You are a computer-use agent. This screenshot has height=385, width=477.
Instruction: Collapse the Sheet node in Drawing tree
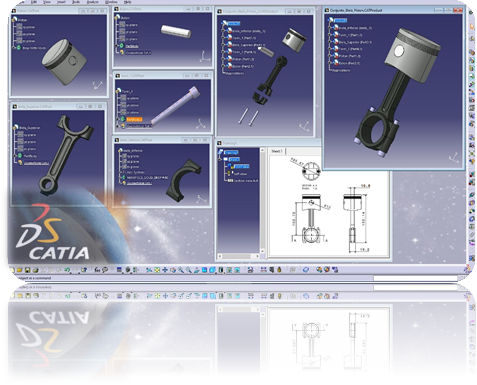tap(221, 159)
